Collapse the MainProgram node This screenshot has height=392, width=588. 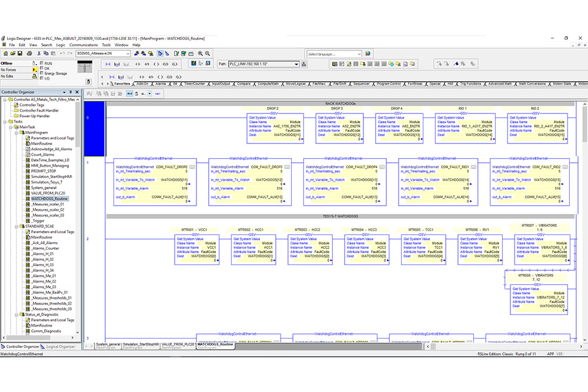[x=16, y=133]
